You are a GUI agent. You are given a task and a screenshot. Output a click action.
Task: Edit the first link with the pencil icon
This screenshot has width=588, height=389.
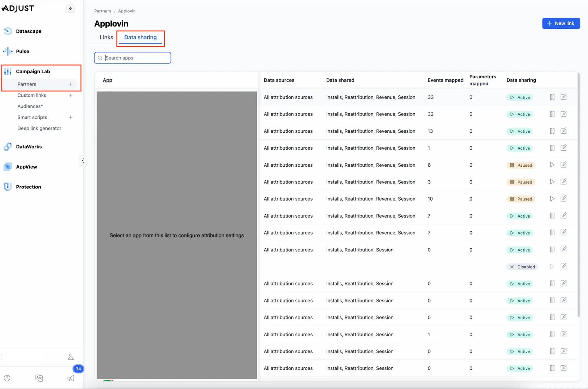point(563,97)
